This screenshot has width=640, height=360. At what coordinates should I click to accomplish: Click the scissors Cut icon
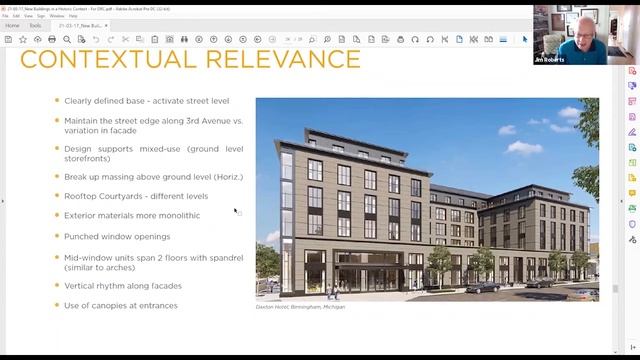click(x=125, y=39)
